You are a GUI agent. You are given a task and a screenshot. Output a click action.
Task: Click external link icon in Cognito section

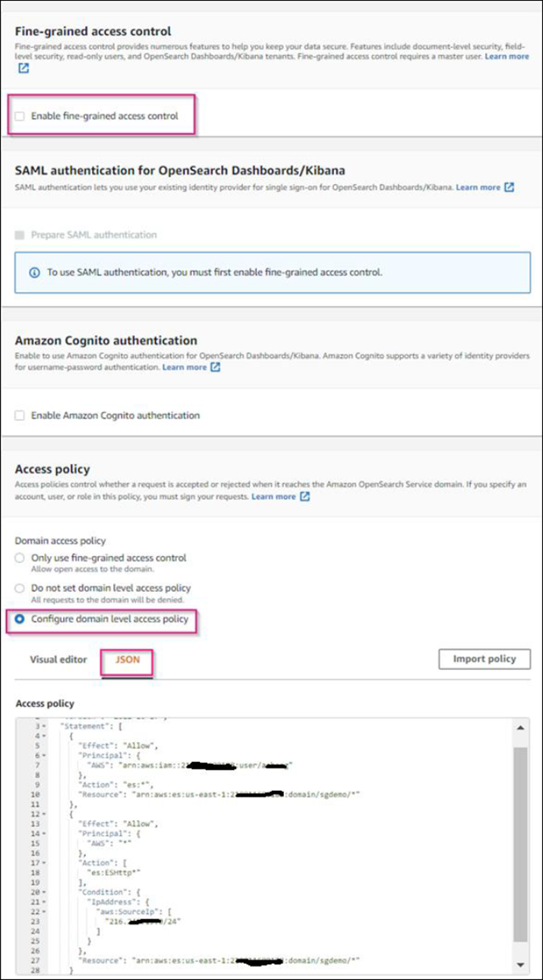click(215, 367)
